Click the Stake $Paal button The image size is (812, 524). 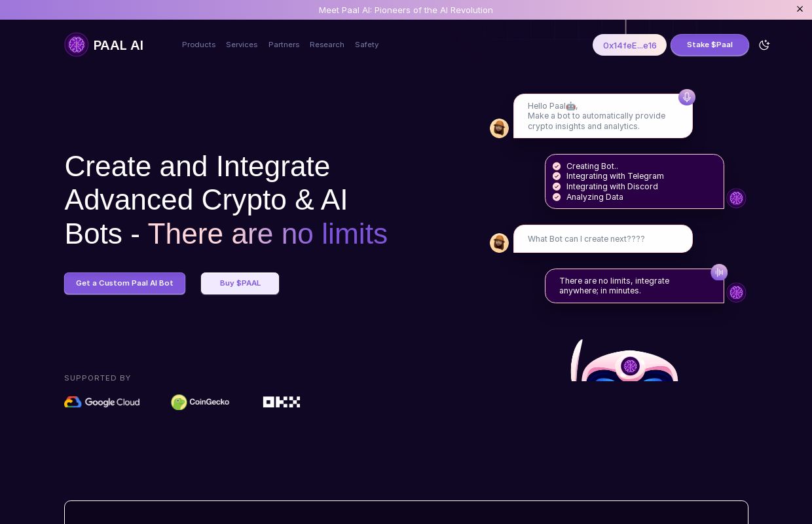(x=710, y=45)
